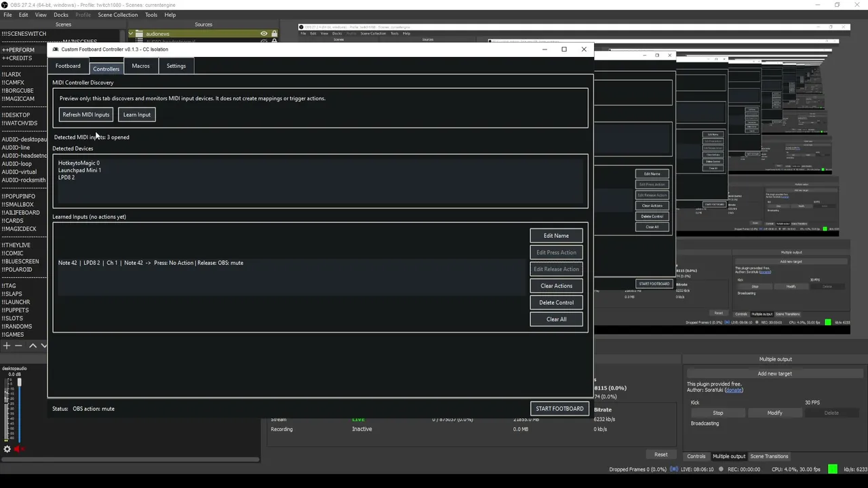This screenshot has width=868, height=488.
Task: Select the !!!SCENESWITCH scene
Action: click(x=24, y=34)
